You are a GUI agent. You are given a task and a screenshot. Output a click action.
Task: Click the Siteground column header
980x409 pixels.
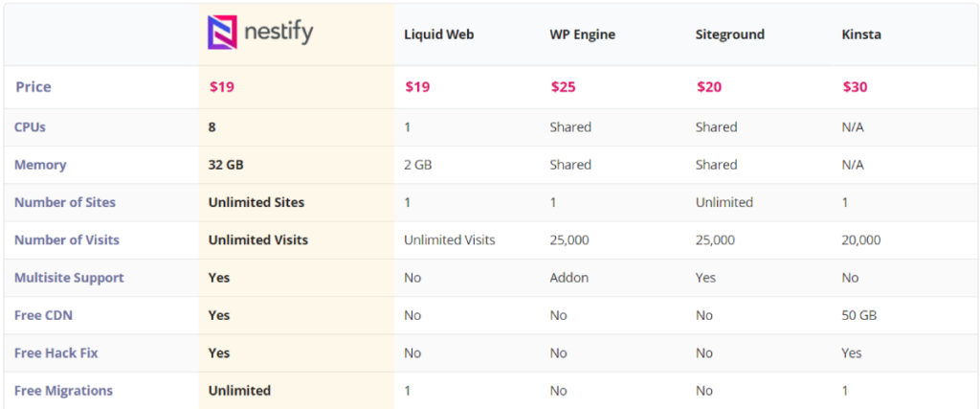(730, 34)
